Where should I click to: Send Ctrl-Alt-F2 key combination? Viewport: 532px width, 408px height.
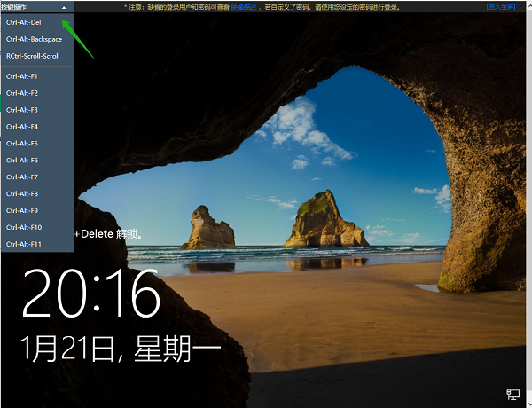pos(22,93)
